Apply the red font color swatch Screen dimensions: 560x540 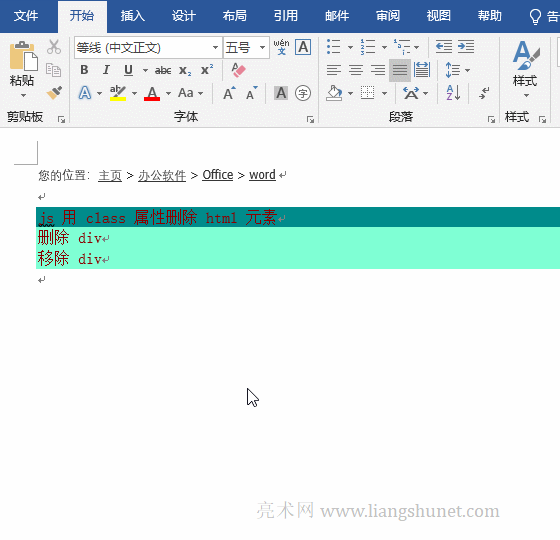(152, 93)
